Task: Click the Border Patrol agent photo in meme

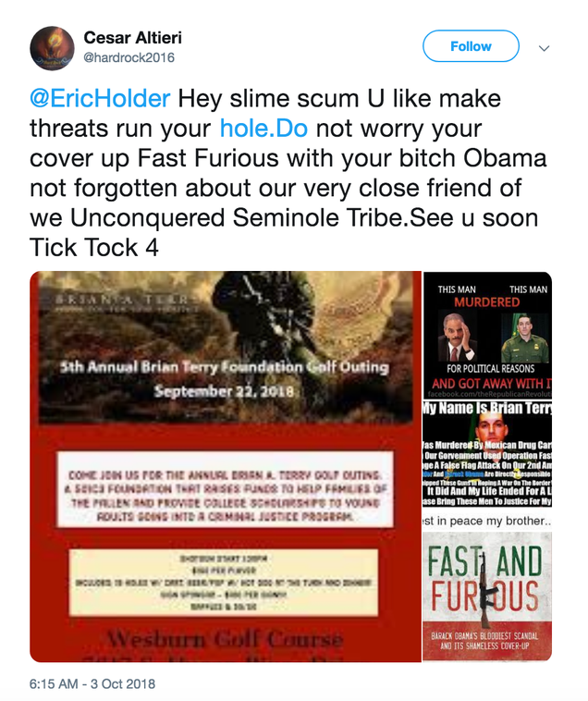Action: coord(525,338)
